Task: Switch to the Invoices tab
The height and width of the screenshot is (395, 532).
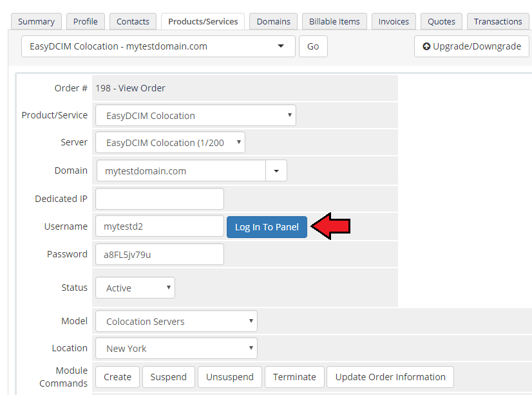Action: point(394,21)
